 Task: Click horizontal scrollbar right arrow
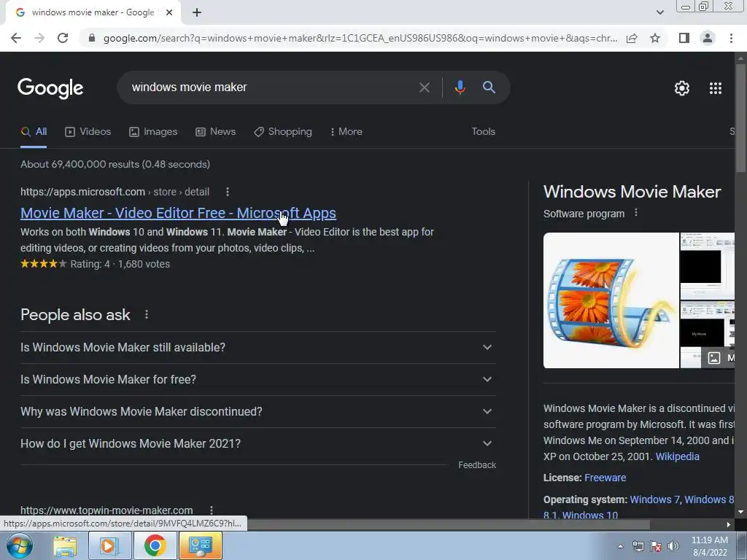(x=729, y=525)
